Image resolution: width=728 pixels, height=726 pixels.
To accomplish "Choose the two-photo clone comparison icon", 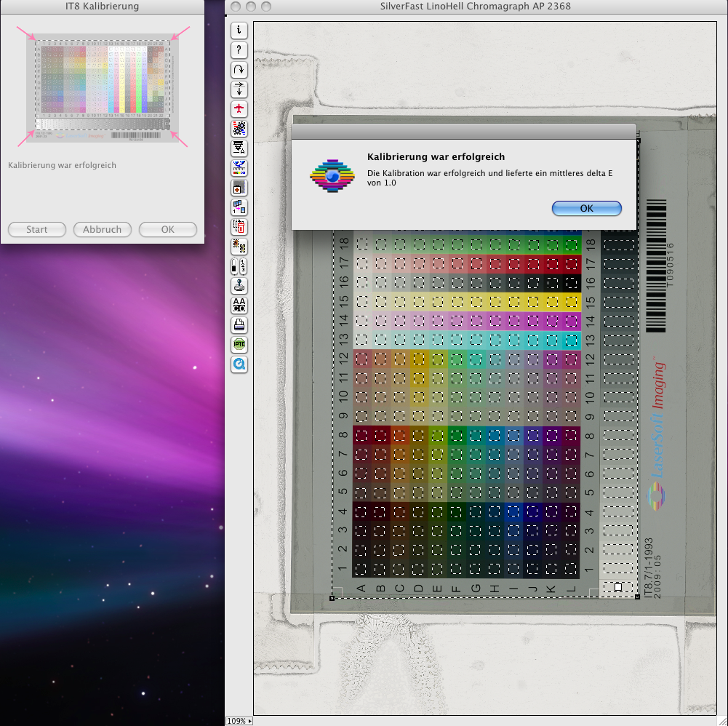I will pyautogui.click(x=239, y=247).
